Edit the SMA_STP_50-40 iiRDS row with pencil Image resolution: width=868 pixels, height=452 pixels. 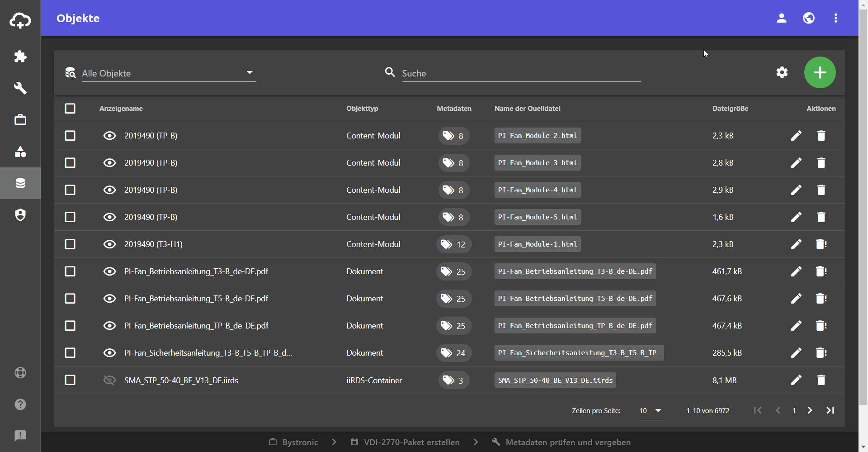(797, 380)
